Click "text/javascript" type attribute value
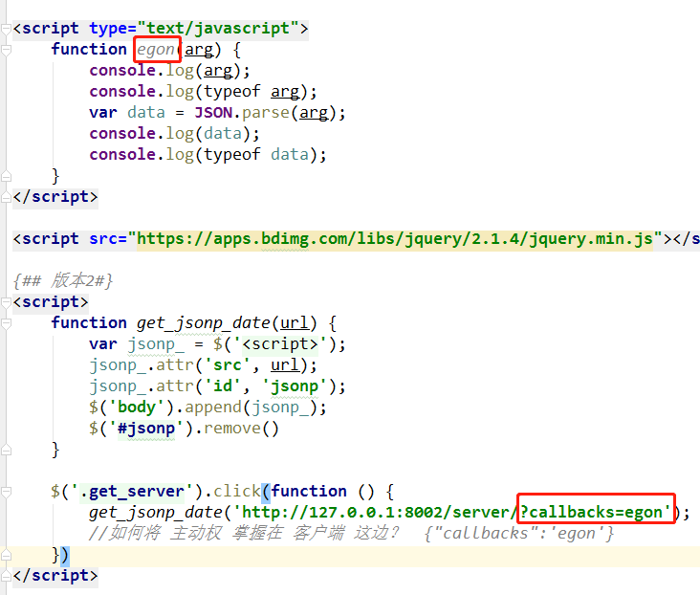Image resolution: width=700 pixels, height=595 pixels. click(x=218, y=29)
